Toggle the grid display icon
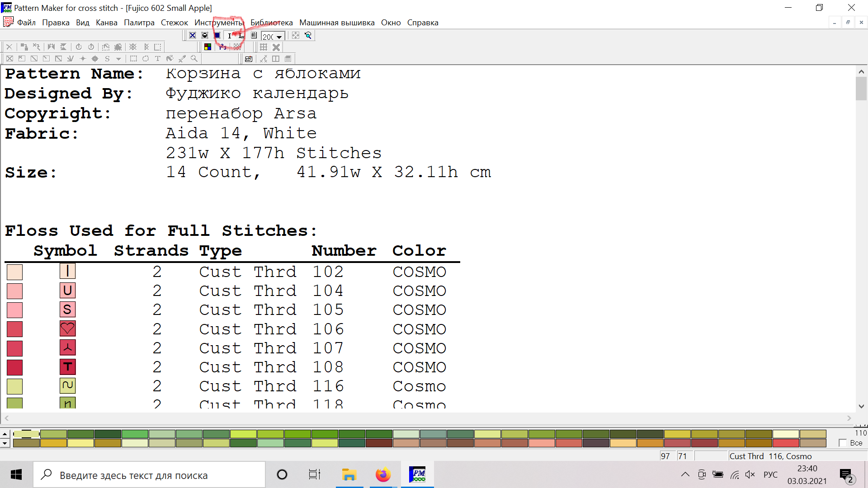This screenshot has height=488, width=868. tap(264, 47)
